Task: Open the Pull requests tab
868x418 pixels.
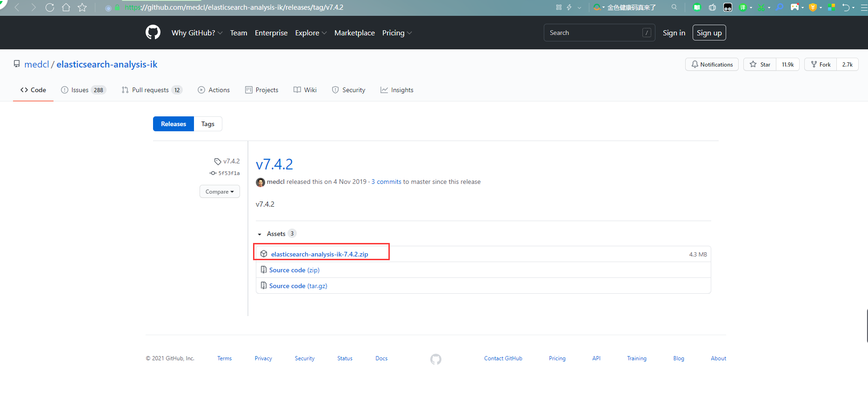Action: [152, 90]
